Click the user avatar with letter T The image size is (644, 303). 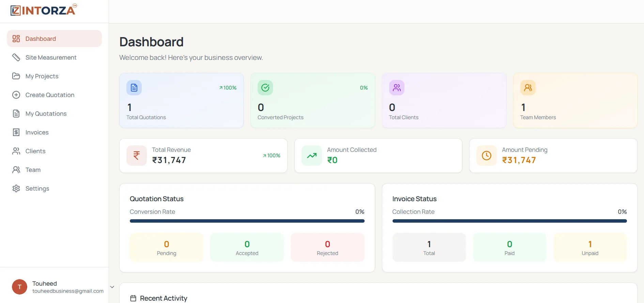[19, 287]
